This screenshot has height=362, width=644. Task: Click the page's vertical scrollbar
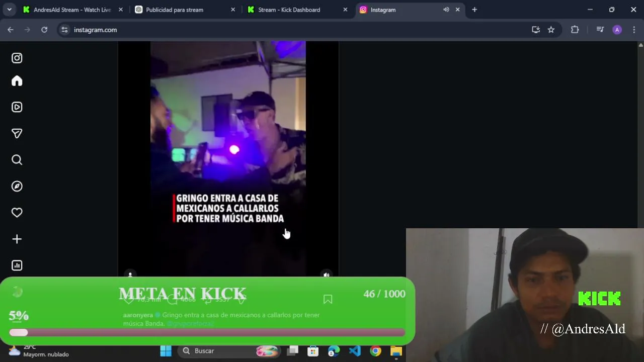coord(640,134)
